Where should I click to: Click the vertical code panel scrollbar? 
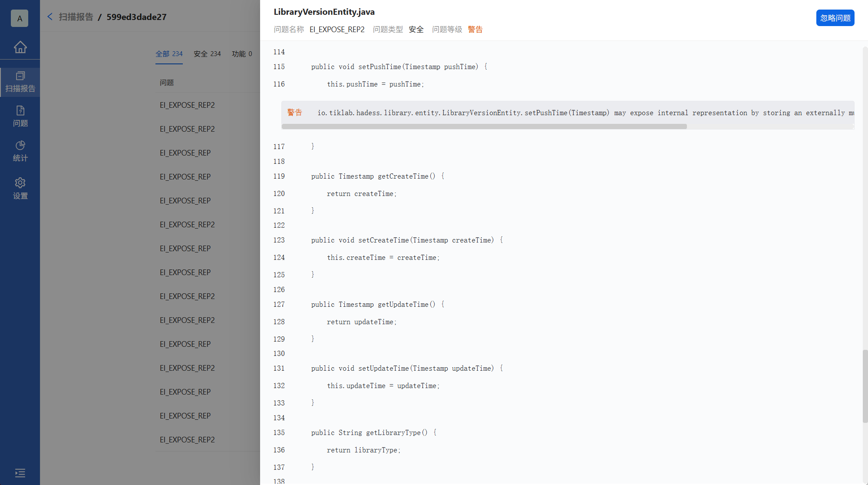tap(865, 385)
